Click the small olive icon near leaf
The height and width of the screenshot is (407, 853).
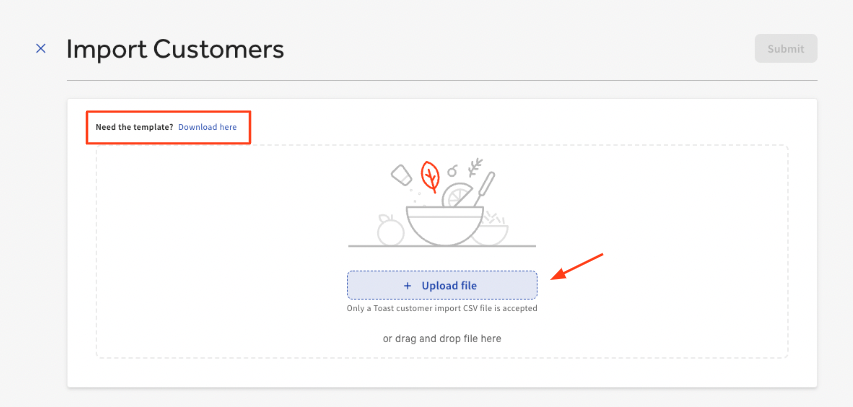[452, 169]
